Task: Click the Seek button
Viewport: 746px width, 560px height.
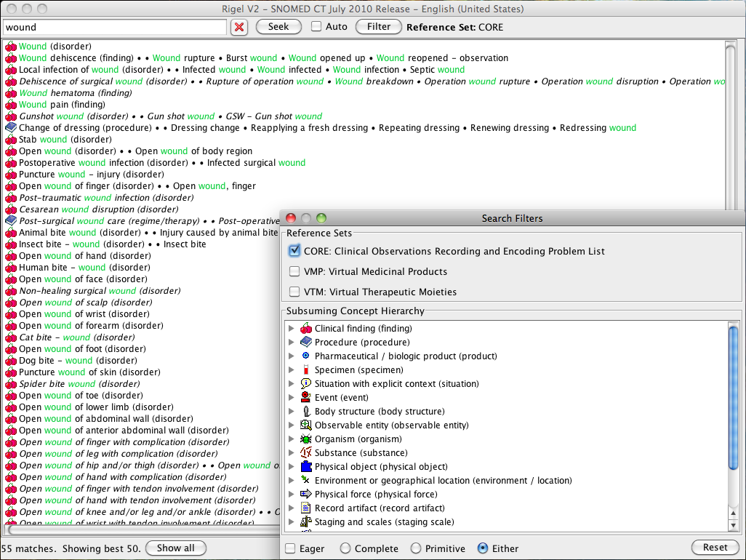Action: coord(278,27)
